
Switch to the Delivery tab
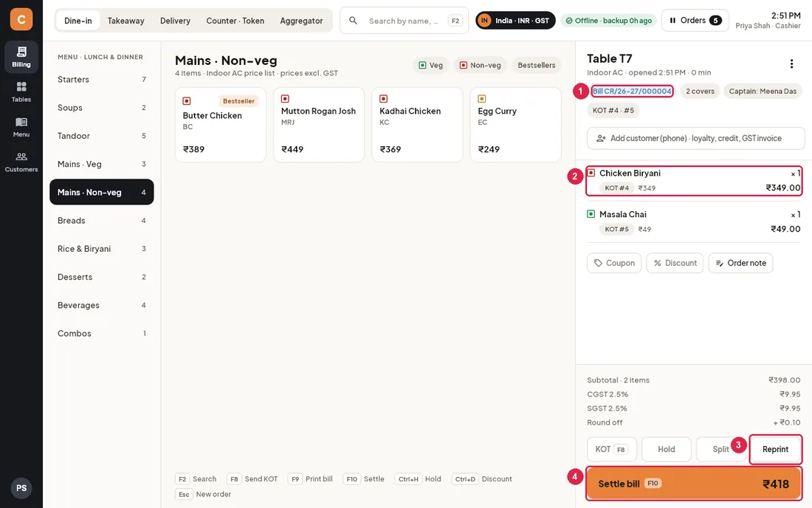175,21
